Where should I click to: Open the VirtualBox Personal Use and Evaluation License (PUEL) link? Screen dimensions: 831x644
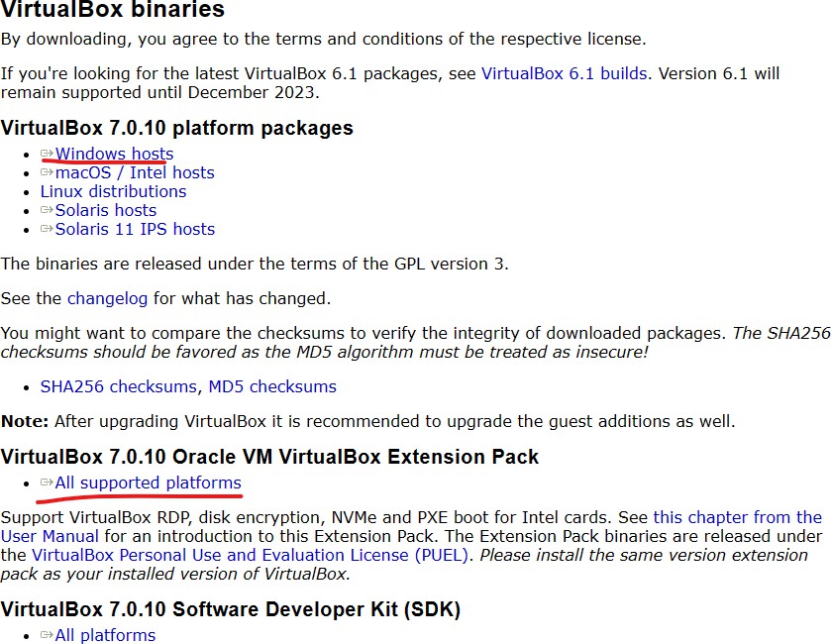(x=251, y=555)
